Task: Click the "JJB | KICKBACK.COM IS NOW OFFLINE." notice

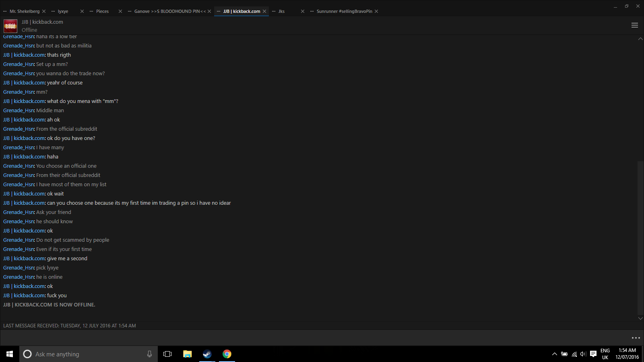Action: coord(49,305)
